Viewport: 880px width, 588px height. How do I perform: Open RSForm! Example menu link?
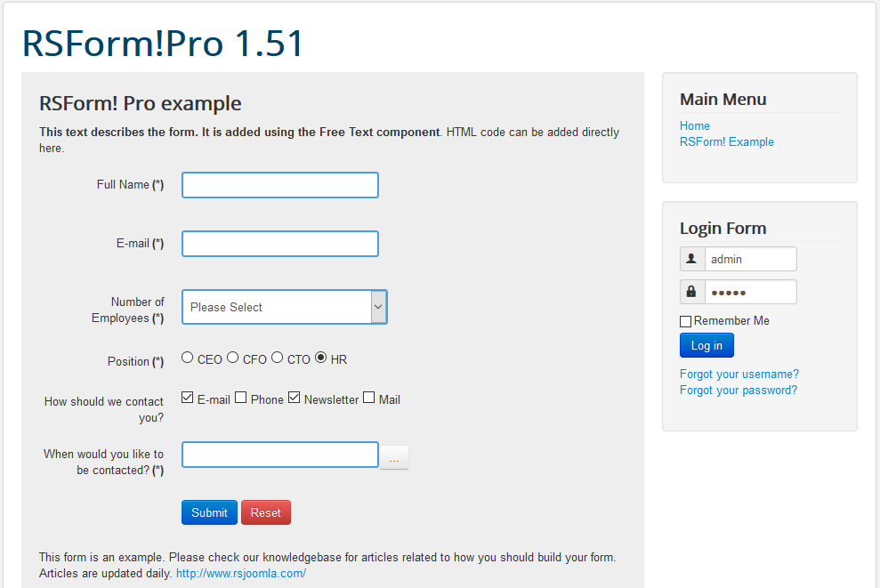pyautogui.click(x=727, y=142)
